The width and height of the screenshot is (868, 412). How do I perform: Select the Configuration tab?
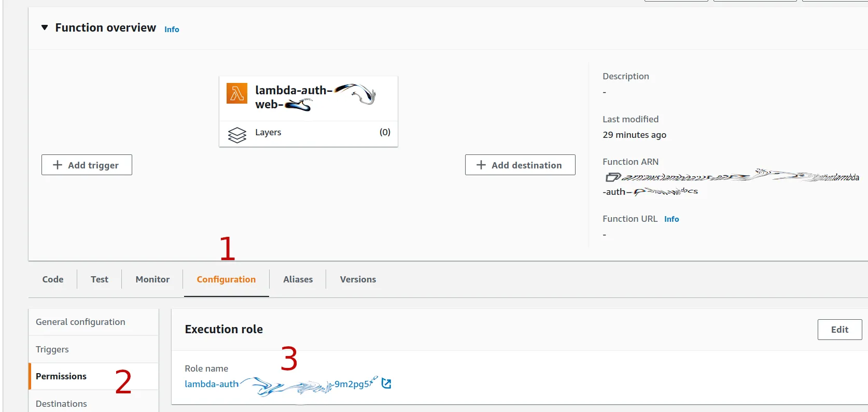point(226,279)
